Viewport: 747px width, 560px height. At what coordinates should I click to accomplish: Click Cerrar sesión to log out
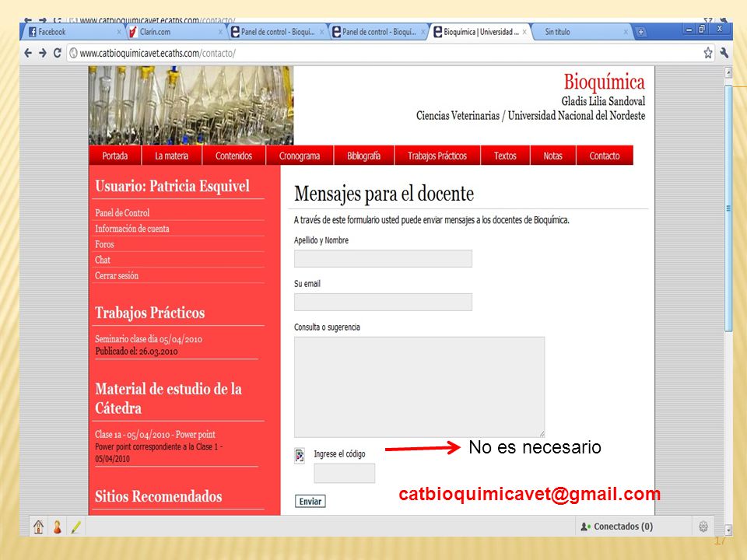(117, 275)
